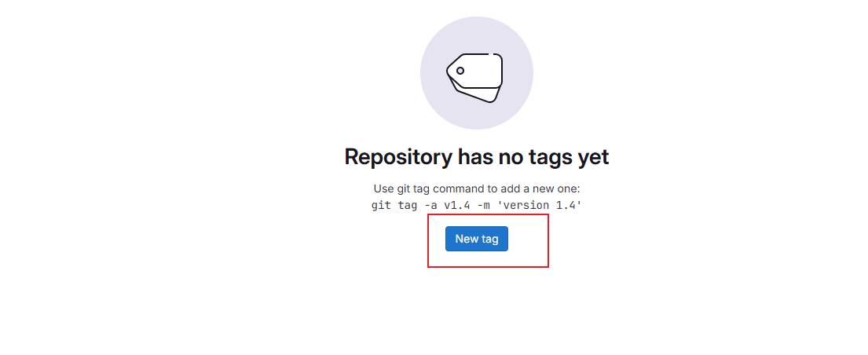The height and width of the screenshot is (355, 868).
Task: Click the word yet in the heading
Action: (593, 157)
